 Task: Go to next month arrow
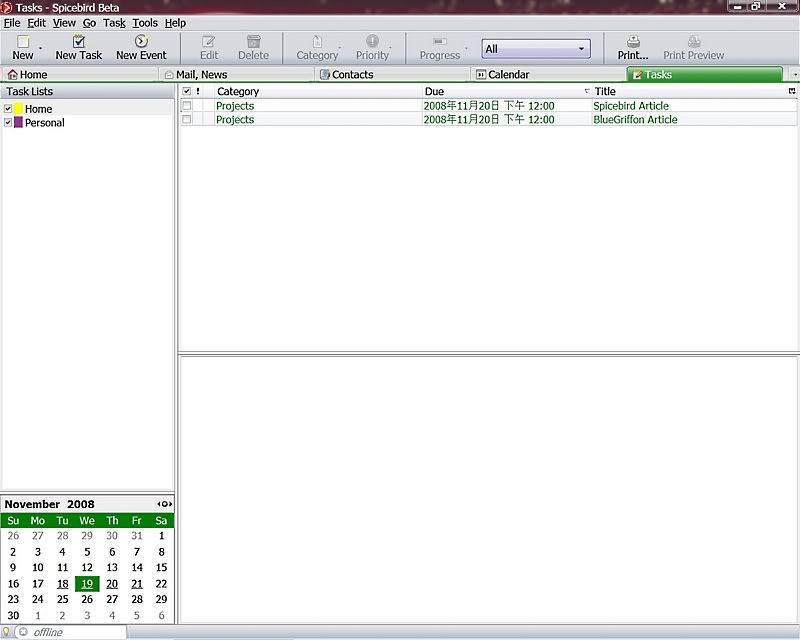(x=170, y=504)
